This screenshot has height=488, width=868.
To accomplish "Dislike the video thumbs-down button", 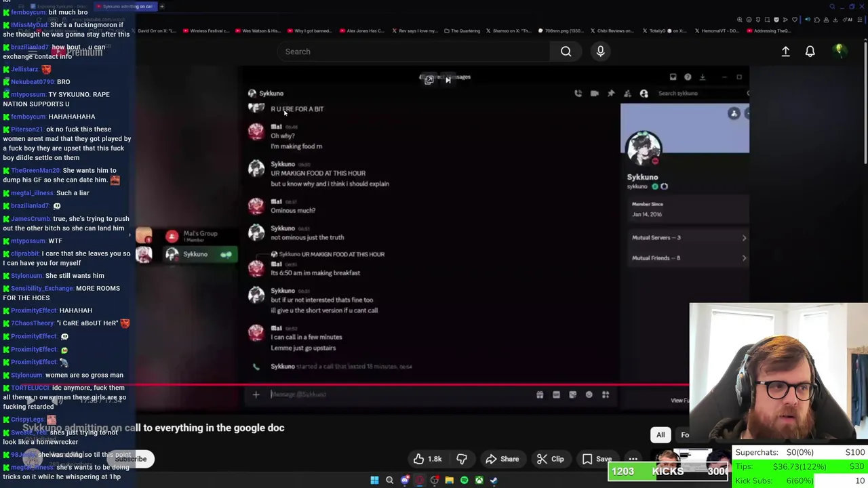I will (x=462, y=459).
